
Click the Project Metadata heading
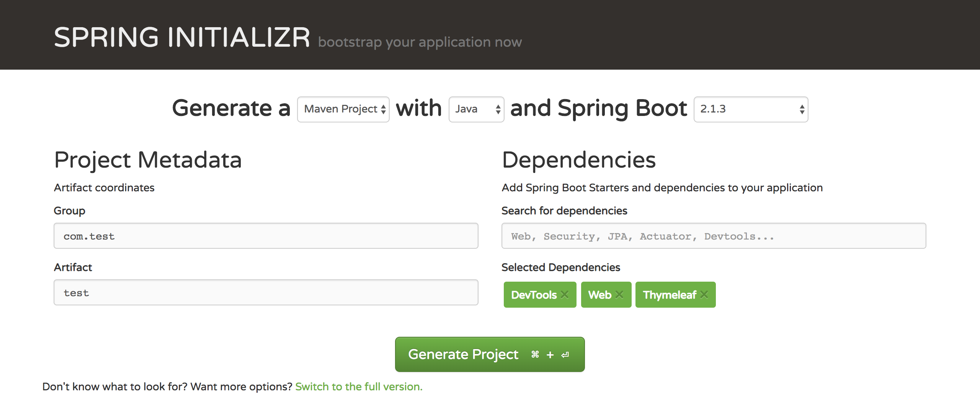coord(148,160)
